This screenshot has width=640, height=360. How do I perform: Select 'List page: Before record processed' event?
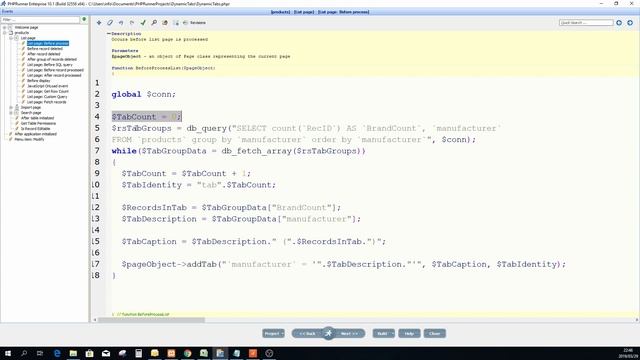click(x=55, y=70)
